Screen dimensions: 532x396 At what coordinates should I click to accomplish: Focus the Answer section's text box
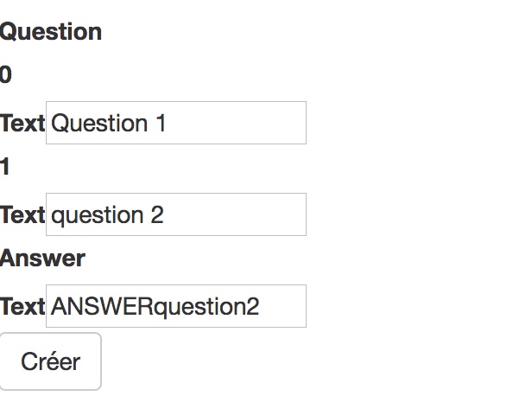176,306
